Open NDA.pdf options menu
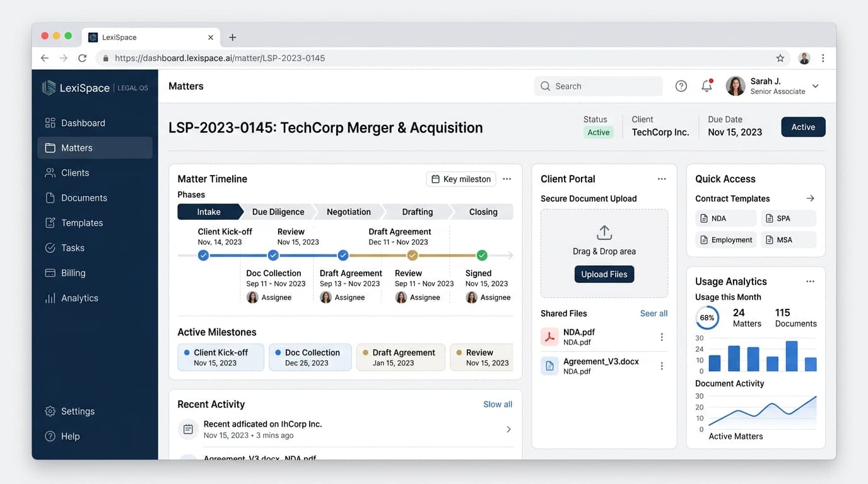Screen dimensions: 868x484 pyautogui.click(x=662, y=337)
